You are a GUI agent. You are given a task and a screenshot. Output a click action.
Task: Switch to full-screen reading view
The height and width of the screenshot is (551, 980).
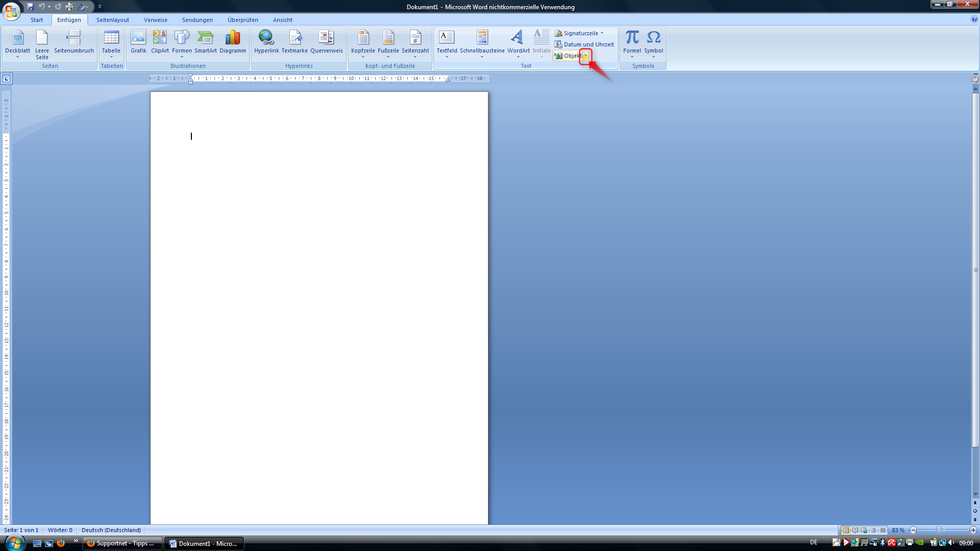(855, 530)
